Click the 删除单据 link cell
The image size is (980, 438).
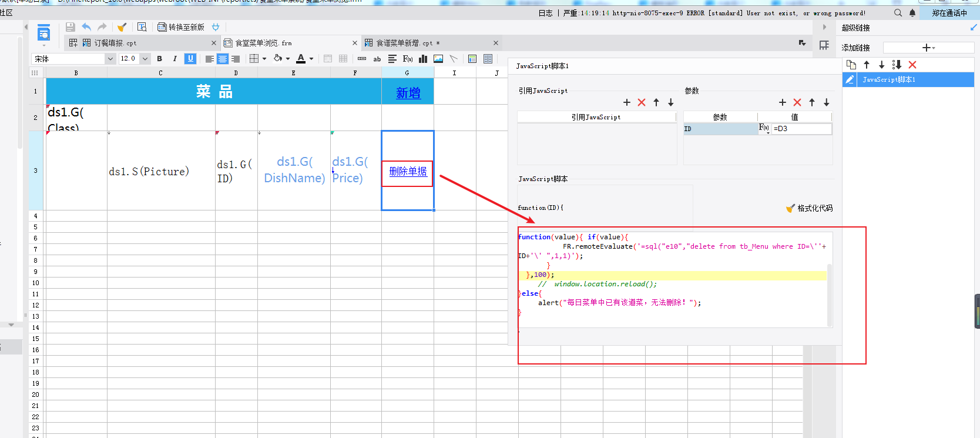click(x=408, y=172)
